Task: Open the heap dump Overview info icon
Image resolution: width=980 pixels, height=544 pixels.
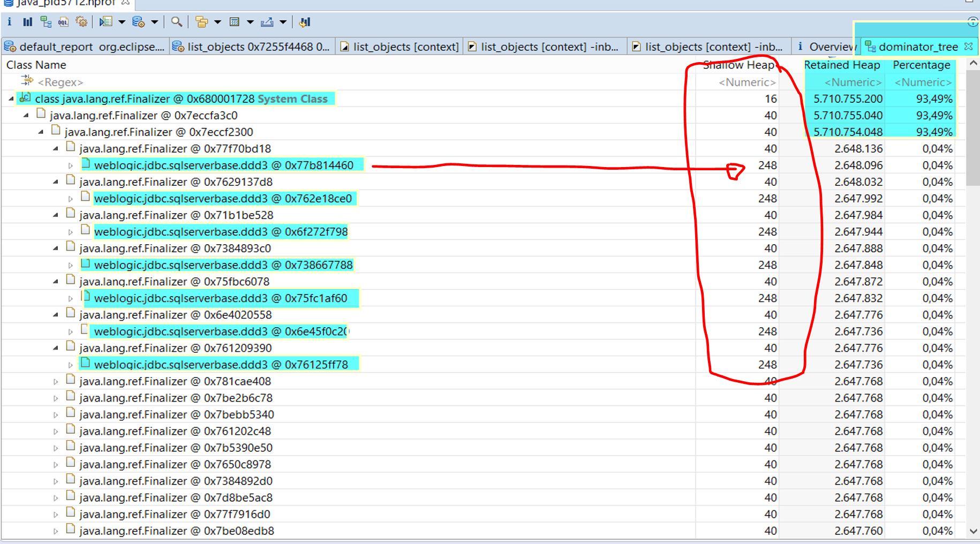Action: click(9, 22)
